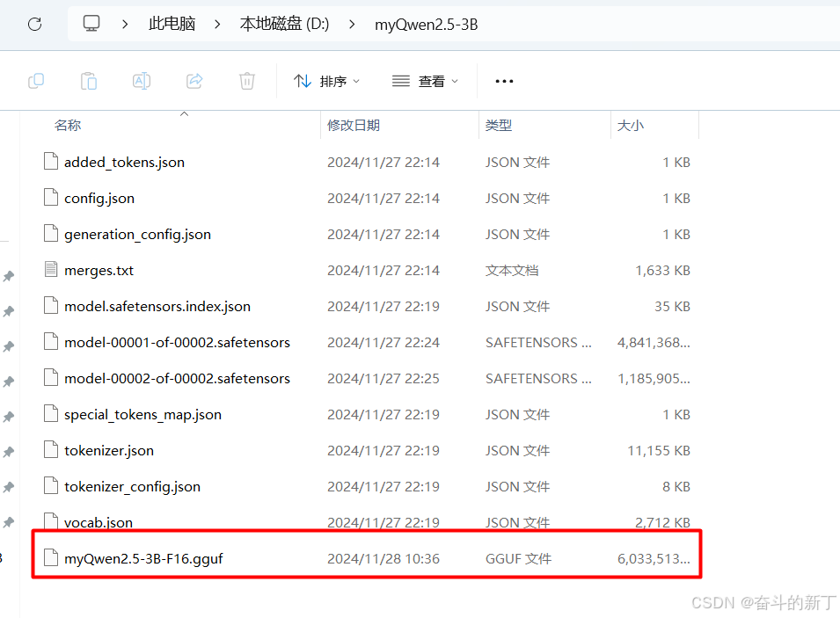The image size is (840, 618).
Task: Sort by the 大小 column header
Action: coord(631,126)
